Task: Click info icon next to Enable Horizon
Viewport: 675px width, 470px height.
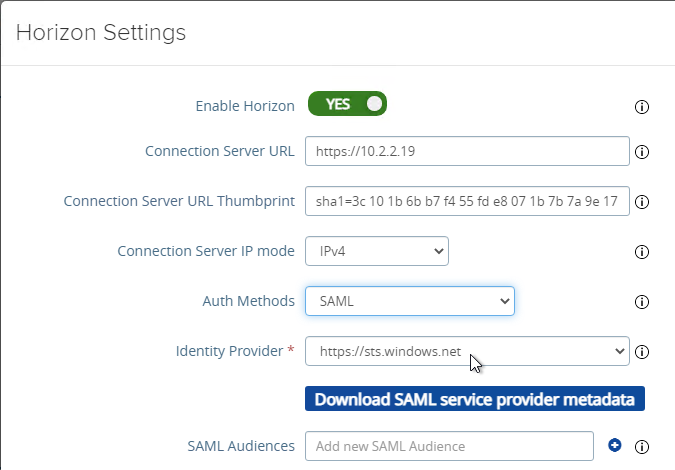Action: 641,107
